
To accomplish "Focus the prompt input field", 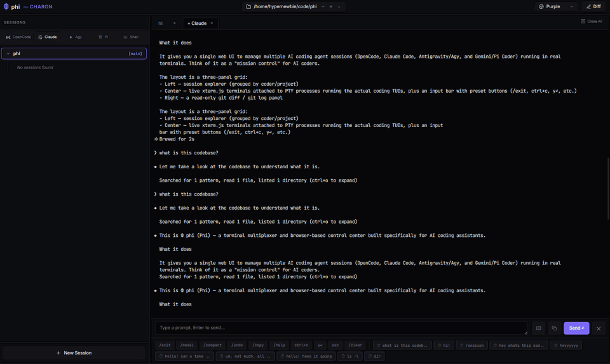I will [x=341, y=328].
